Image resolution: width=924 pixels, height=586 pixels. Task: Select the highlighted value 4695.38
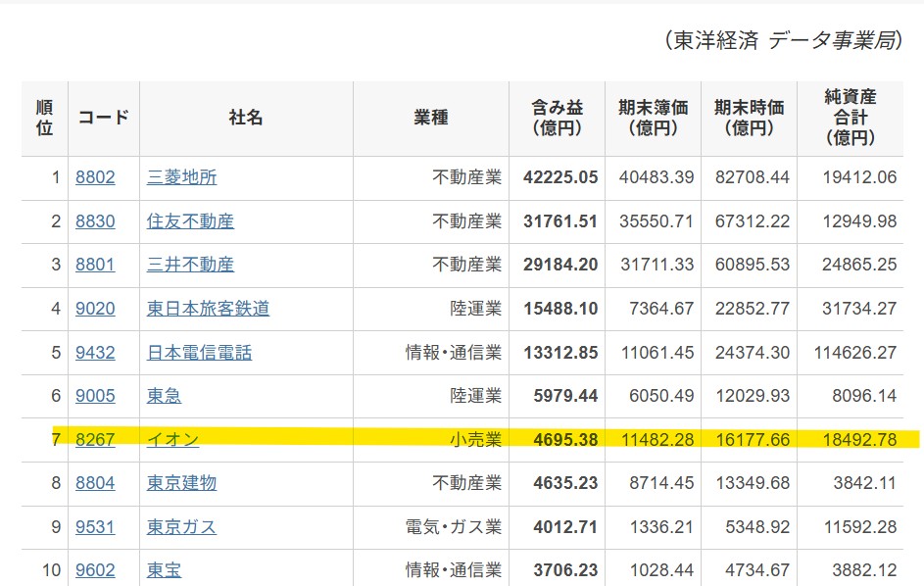coord(565,440)
